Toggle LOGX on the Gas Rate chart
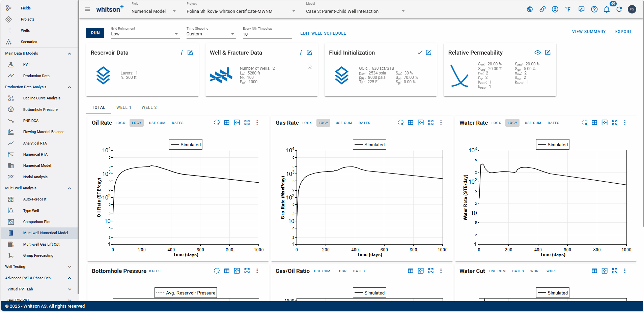This screenshot has height=312, width=644. pyautogui.click(x=307, y=123)
